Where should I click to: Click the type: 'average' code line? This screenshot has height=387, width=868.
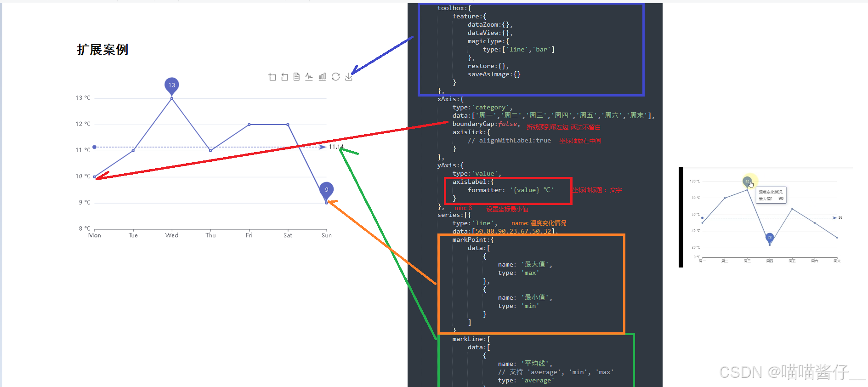point(527,381)
